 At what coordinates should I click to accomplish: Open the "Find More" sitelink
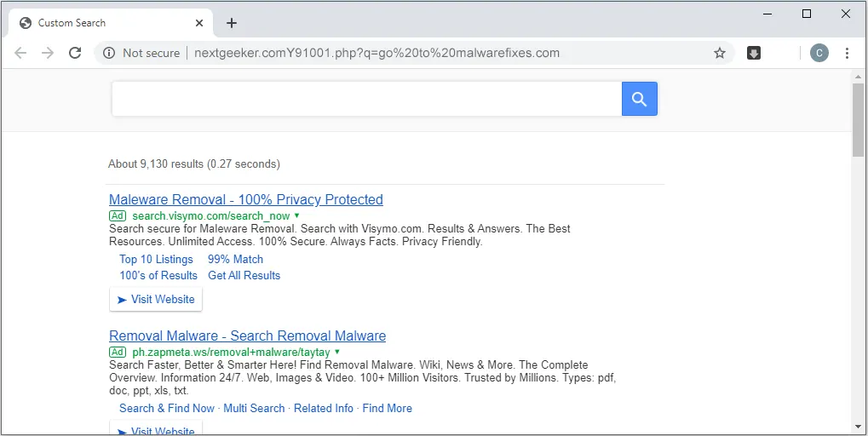click(x=388, y=409)
